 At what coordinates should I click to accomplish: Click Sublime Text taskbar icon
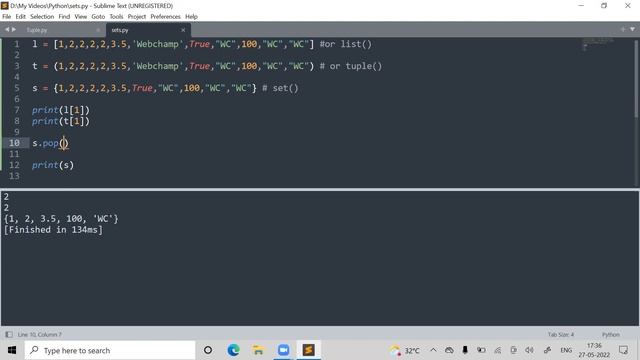point(309,350)
